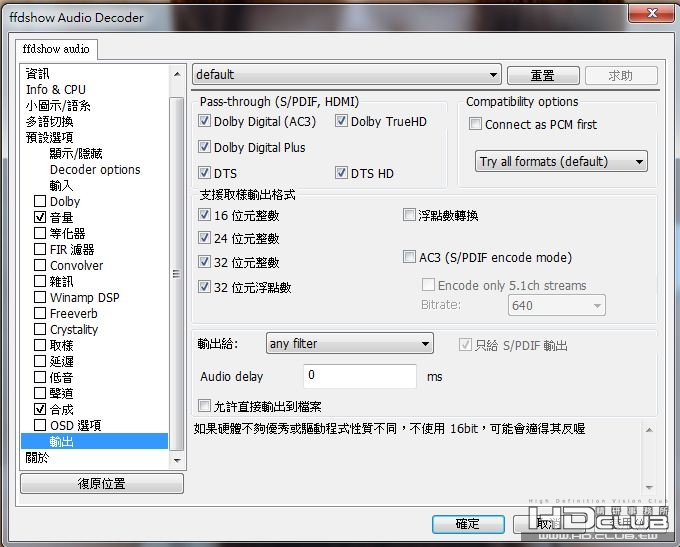Enable the 雜訊 noise filter checkbox
Screen dimensions: 680x547
(x=40, y=281)
